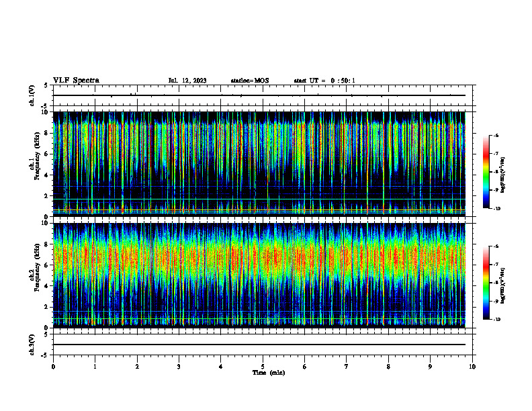532x411 pixels.
Task: Click the "4" tick on the time axis
Action: (221, 367)
